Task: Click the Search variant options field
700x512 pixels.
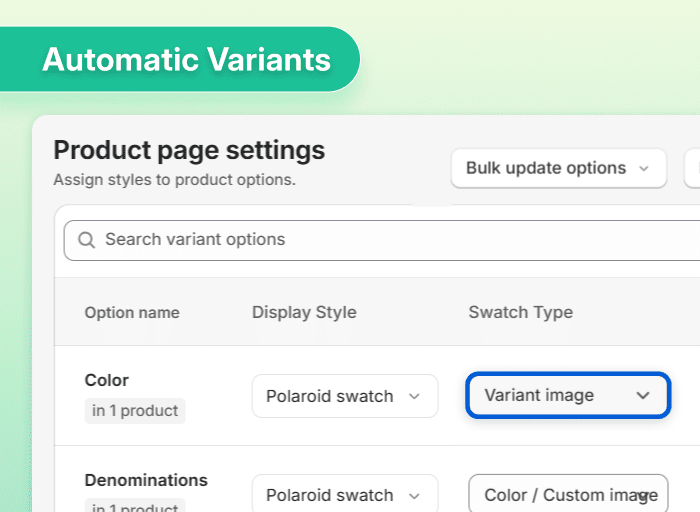Action: click(382, 240)
